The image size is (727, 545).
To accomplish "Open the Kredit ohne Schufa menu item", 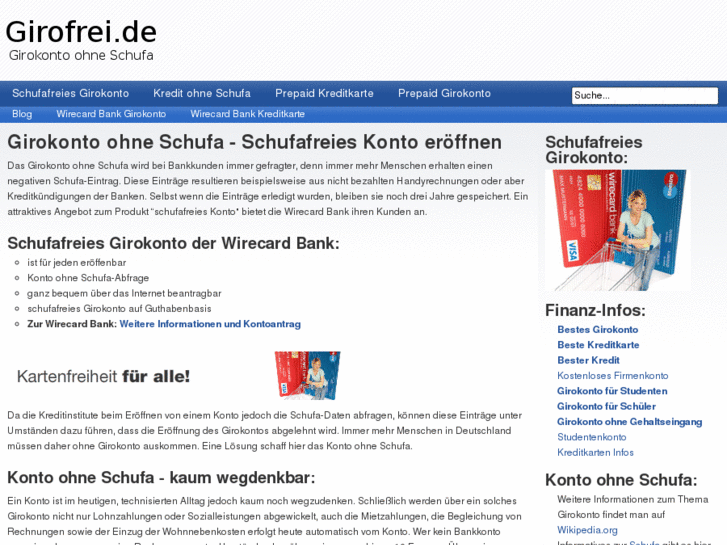I will coord(202,93).
